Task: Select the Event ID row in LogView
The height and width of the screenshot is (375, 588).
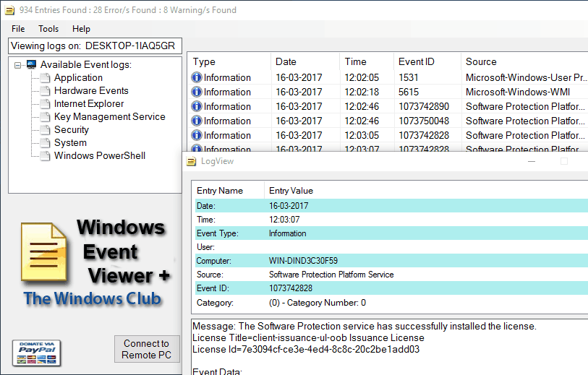Action: coord(390,288)
